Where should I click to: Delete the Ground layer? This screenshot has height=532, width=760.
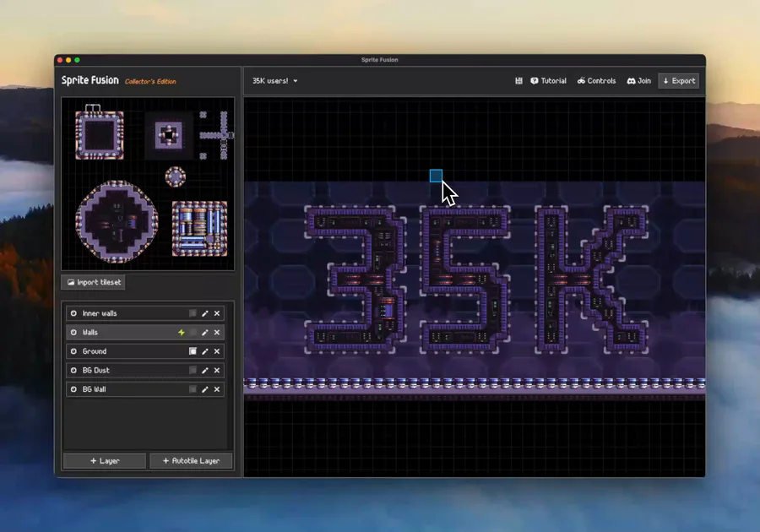[217, 351]
